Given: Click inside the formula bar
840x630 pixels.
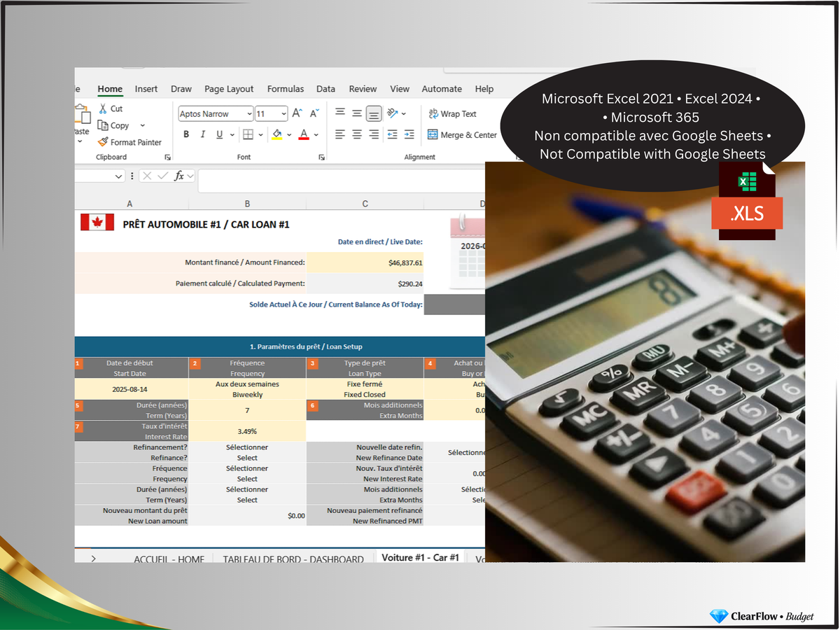Looking at the screenshot, I should 342,180.
